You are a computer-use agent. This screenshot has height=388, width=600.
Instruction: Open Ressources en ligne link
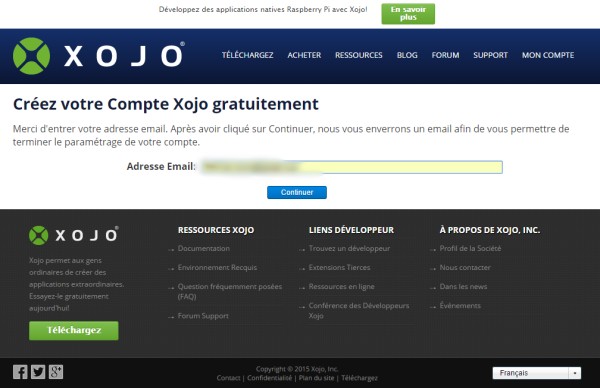[341, 287]
